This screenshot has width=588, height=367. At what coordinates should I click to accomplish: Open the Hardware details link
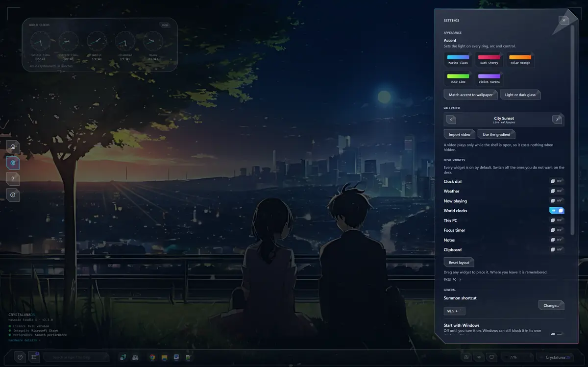[24, 340]
